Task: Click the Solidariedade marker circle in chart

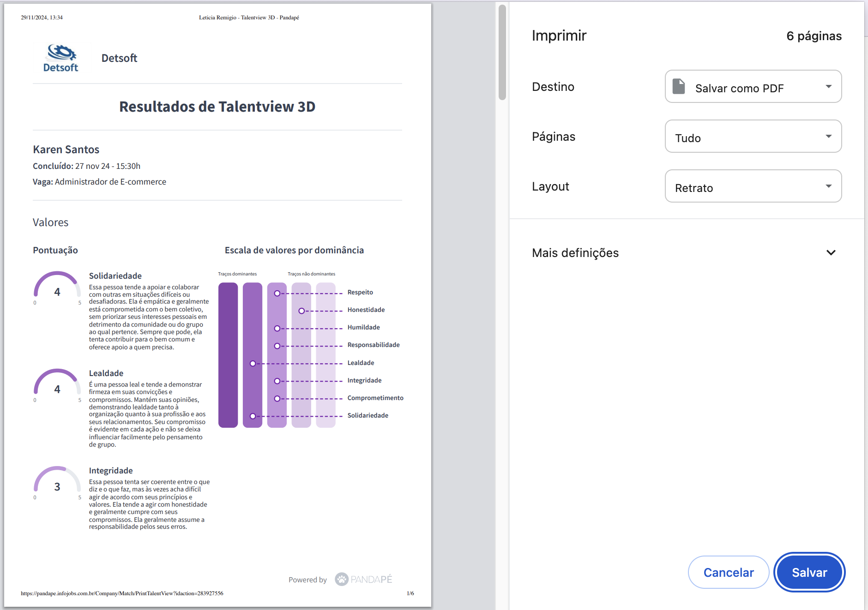Action: click(x=253, y=416)
